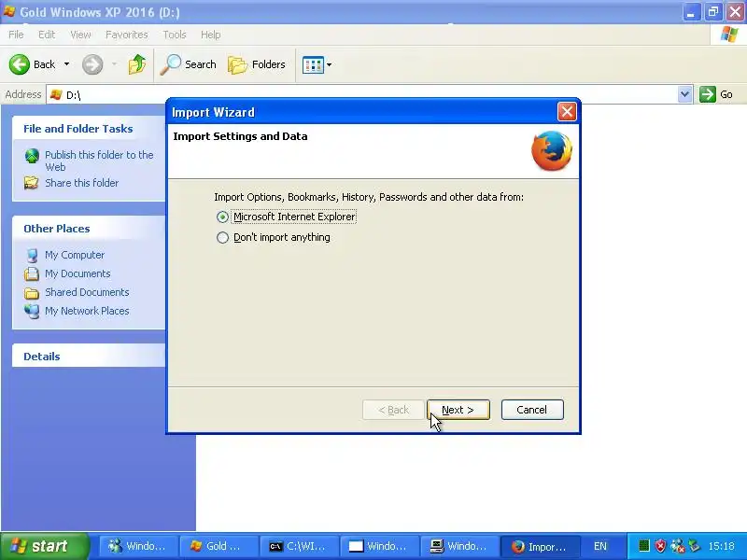Cancel the Import Wizard
Screen dimensions: 747x560
coord(532,410)
